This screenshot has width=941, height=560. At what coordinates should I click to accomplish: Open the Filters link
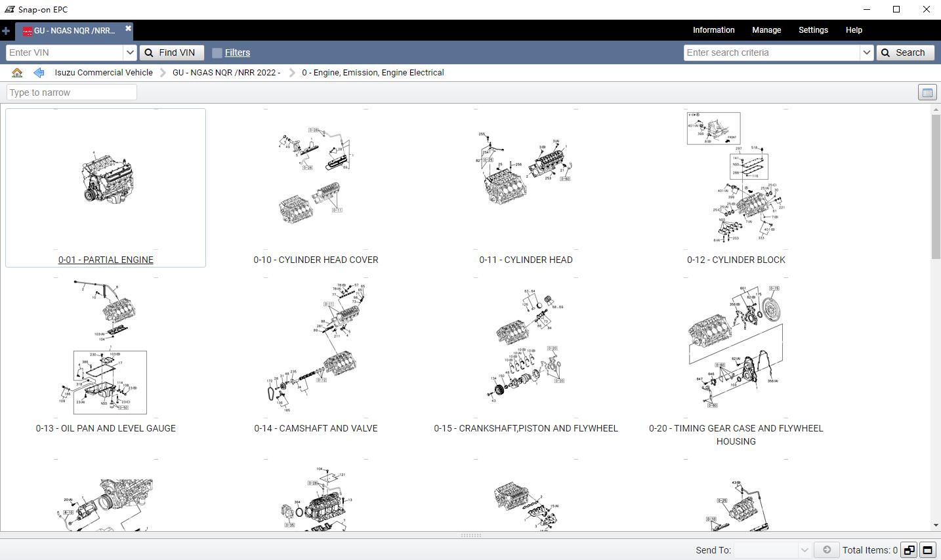(238, 52)
